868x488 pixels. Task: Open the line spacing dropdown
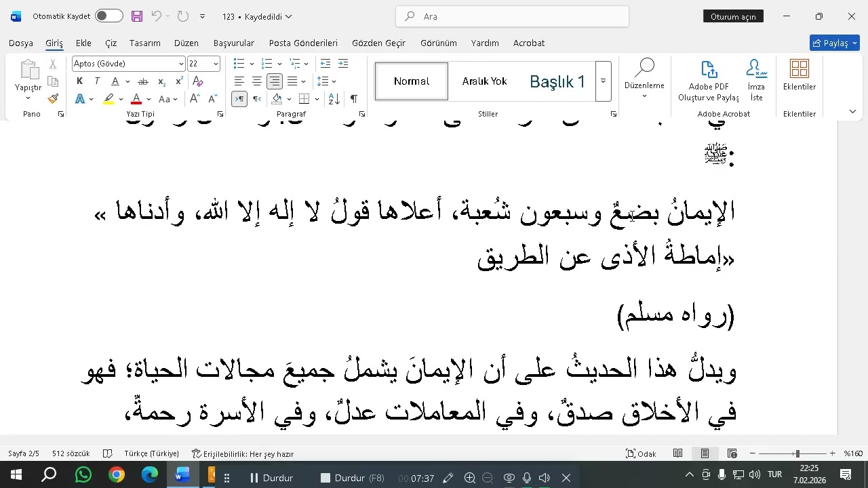[327, 81]
